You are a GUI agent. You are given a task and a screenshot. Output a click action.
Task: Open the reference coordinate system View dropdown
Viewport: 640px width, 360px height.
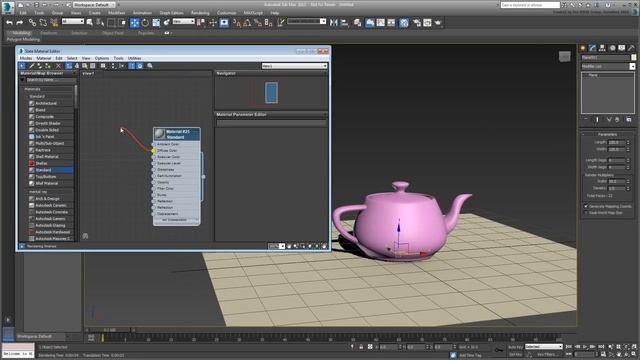pos(183,21)
